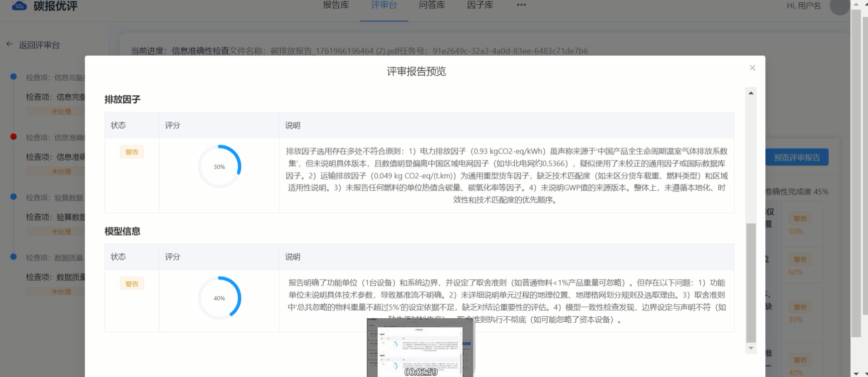Click the video preview thumbnail at bottom
868x377 pixels.
(420, 347)
